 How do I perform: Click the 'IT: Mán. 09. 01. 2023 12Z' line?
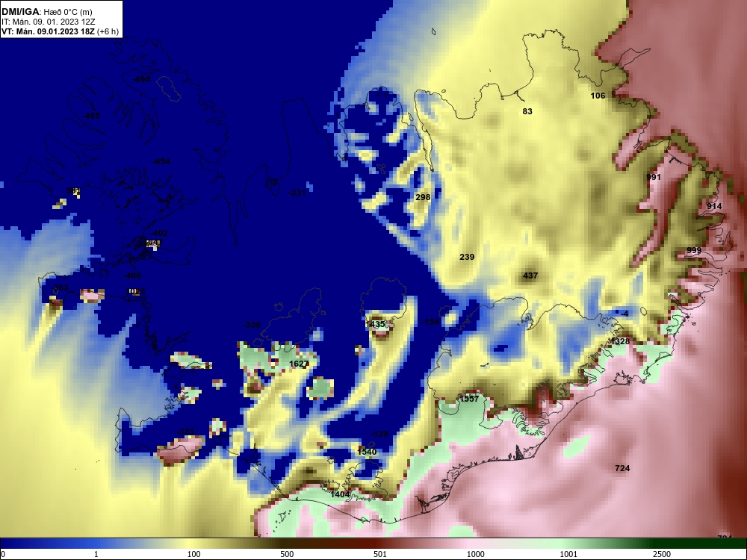49,22
